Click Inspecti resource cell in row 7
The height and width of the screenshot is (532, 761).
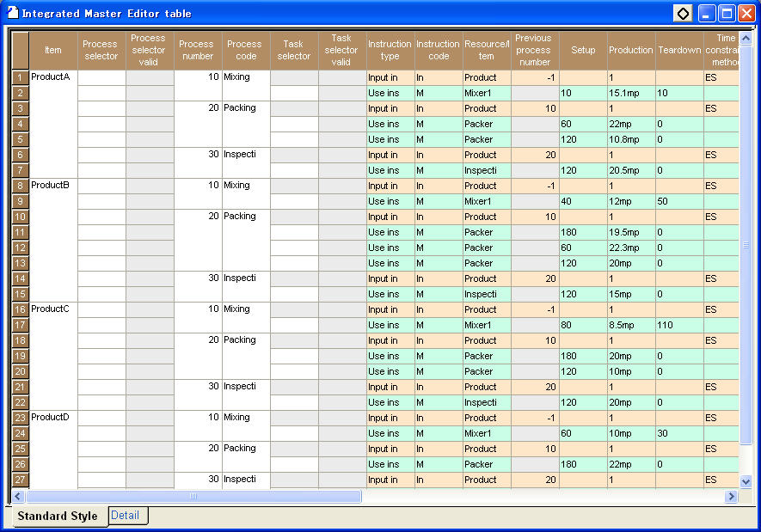click(x=487, y=171)
